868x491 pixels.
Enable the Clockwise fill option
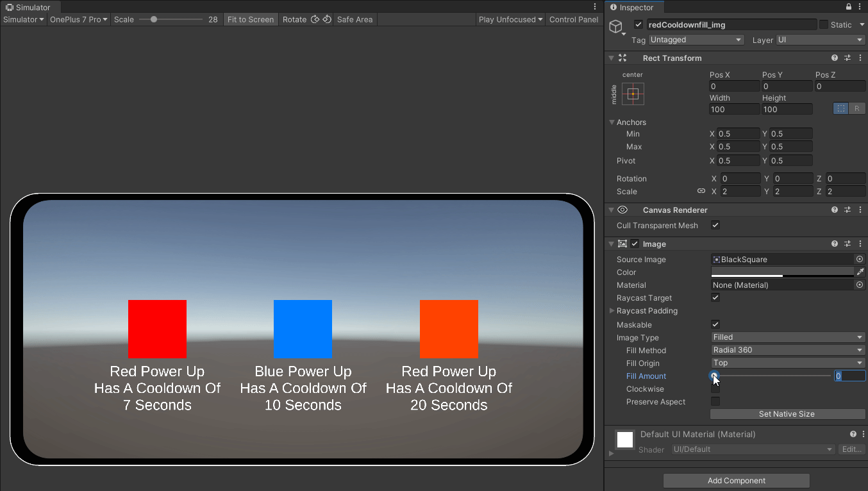pos(715,389)
